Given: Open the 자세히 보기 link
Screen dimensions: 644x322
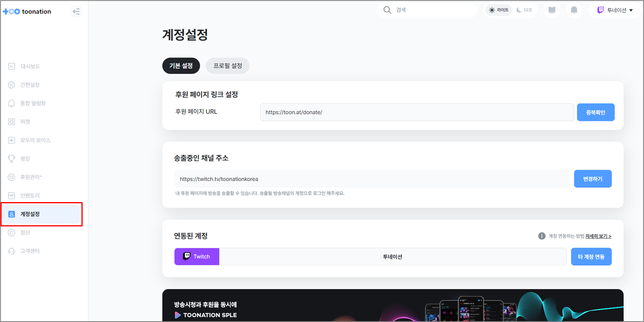Looking at the screenshot, I should (x=598, y=236).
